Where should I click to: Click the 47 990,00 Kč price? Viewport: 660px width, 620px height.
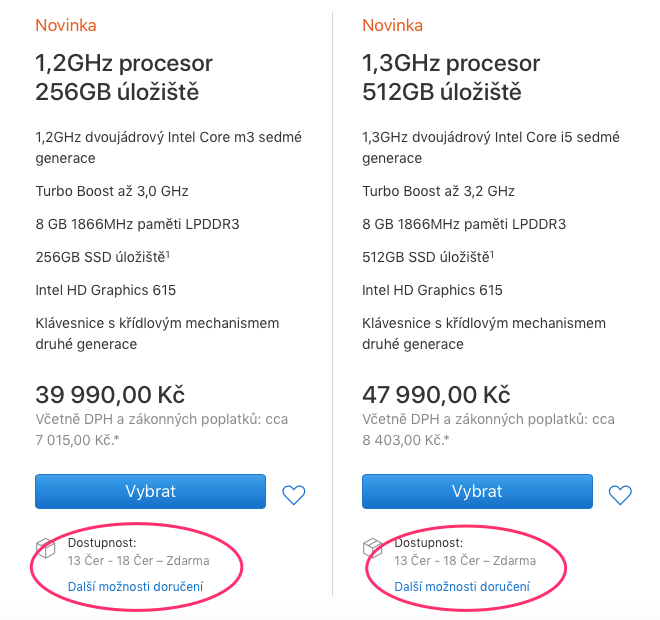pyautogui.click(x=436, y=394)
